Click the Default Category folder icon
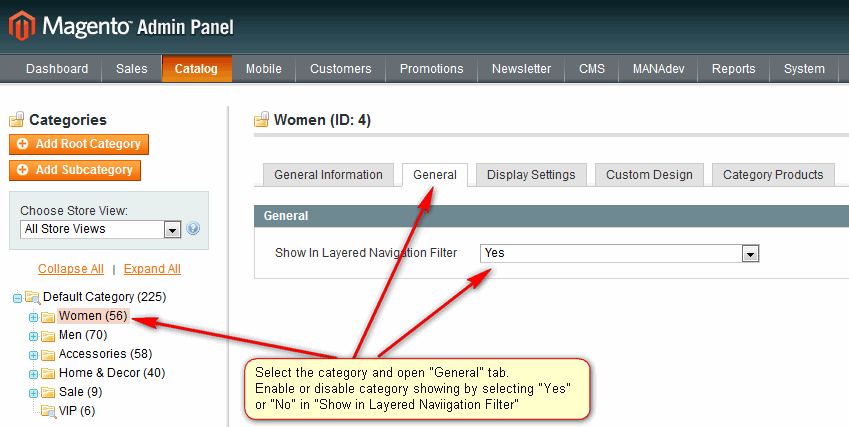 [33, 297]
